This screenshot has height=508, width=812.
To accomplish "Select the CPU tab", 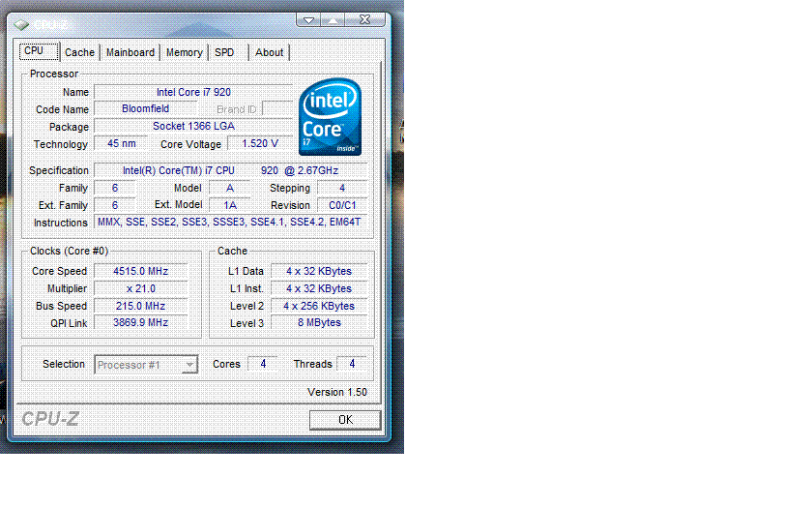I will pos(39,50).
